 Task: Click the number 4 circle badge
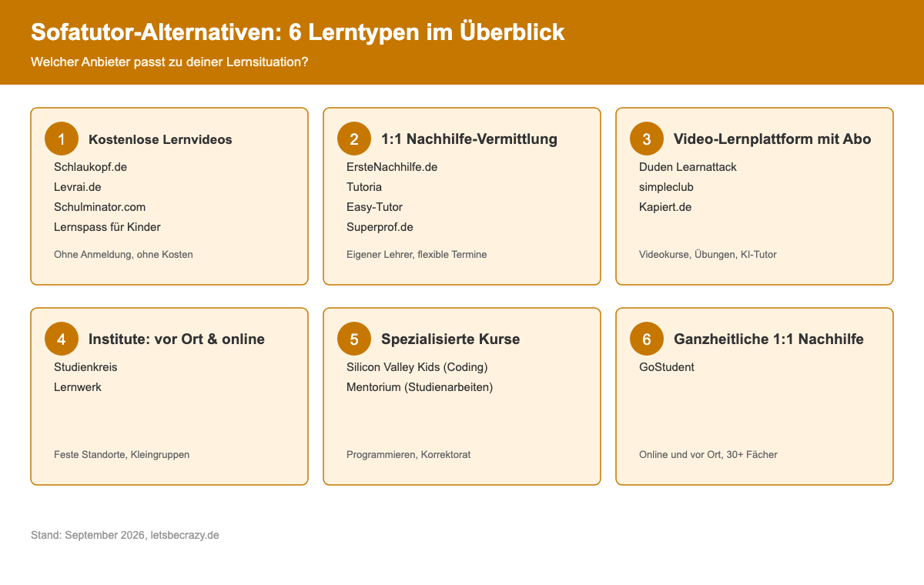click(x=62, y=339)
